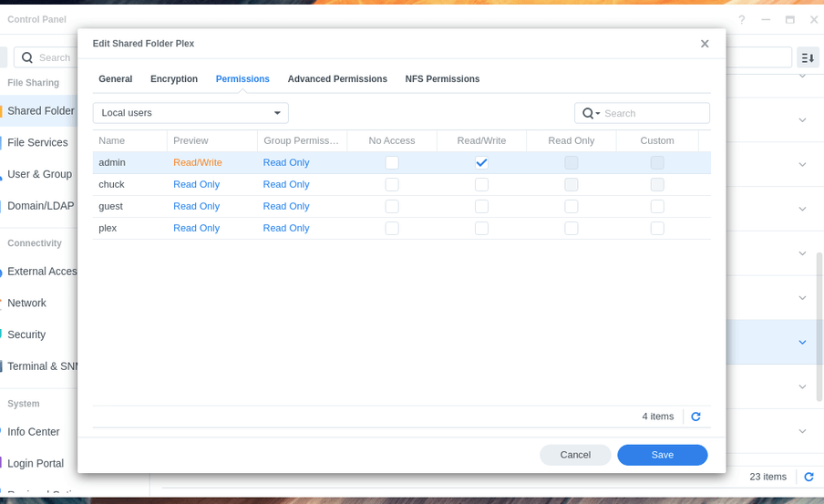Open Login Portal in sidebar
The width and height of the screenshot is (824, 504).
(36, 463)
